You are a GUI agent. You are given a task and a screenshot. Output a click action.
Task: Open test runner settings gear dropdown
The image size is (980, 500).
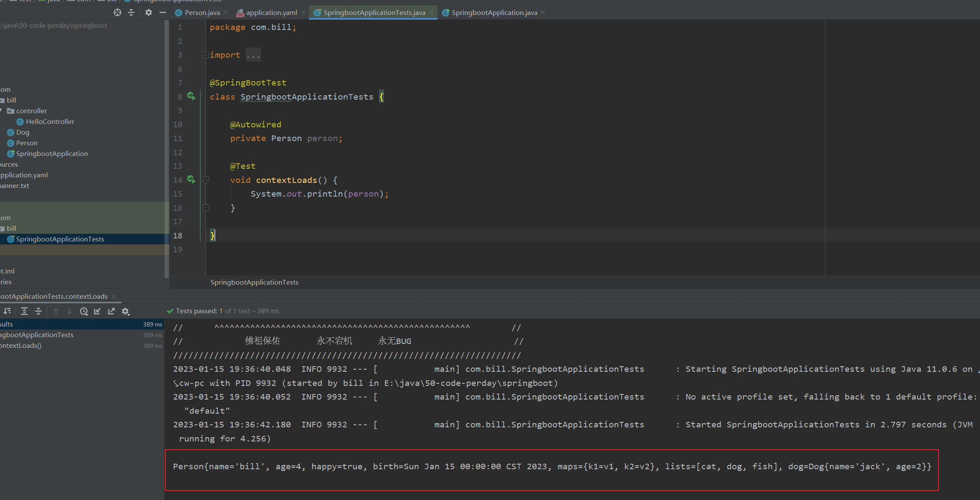click(126, 311)
